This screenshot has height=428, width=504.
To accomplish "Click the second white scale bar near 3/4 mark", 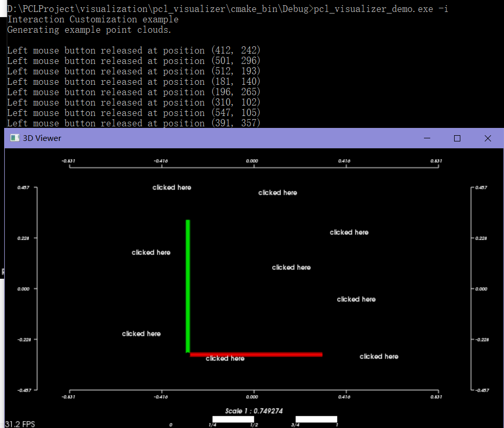I will point(316,419).
